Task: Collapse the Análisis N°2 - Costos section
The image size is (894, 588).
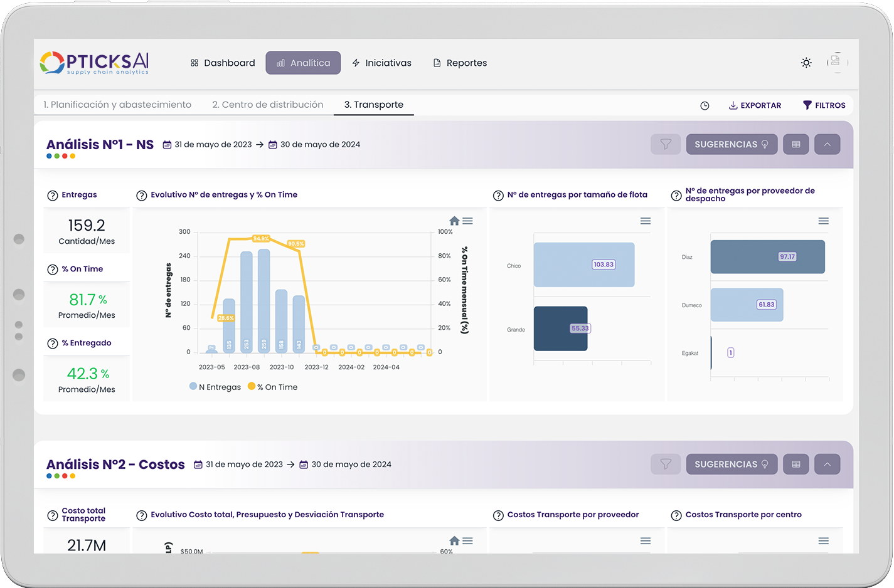Action: point(827,465)
